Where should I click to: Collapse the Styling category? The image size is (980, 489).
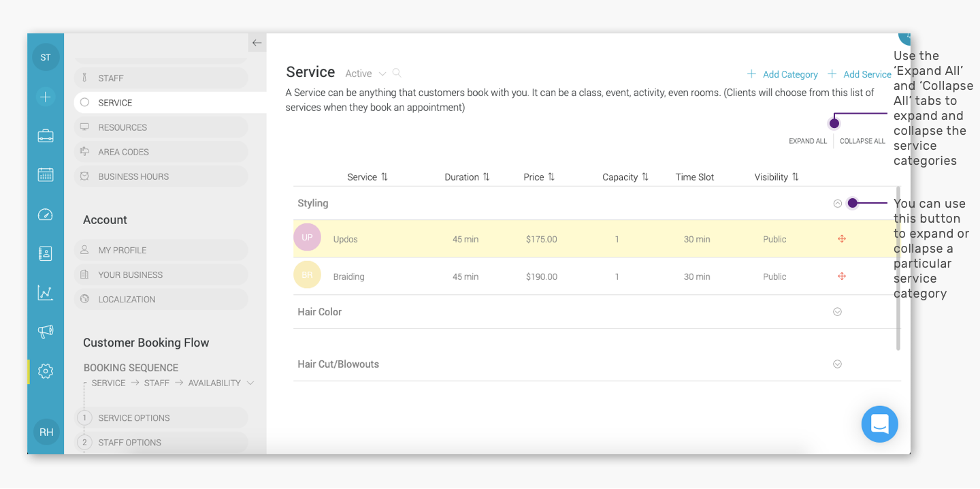(838, 203)
